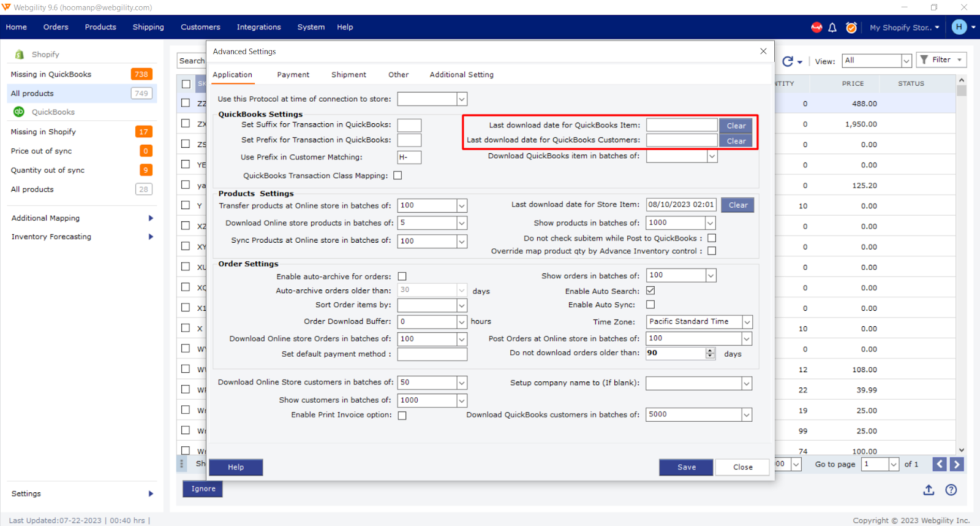Open the Integrations menu
Viewport: 980px width, 526px height.
coord(258,27)
